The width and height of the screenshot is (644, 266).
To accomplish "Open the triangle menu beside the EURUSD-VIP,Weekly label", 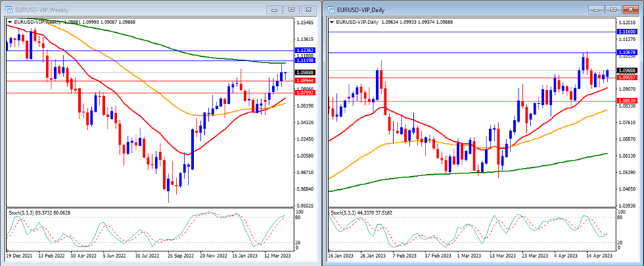I will [x=10, y=22].
